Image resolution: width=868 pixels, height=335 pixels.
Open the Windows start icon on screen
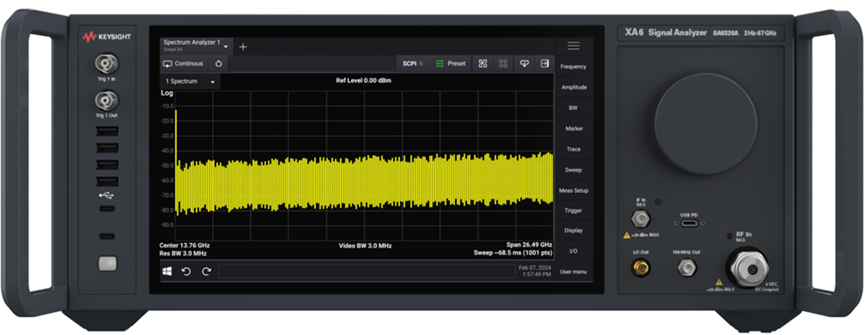(x=167, y=272)
